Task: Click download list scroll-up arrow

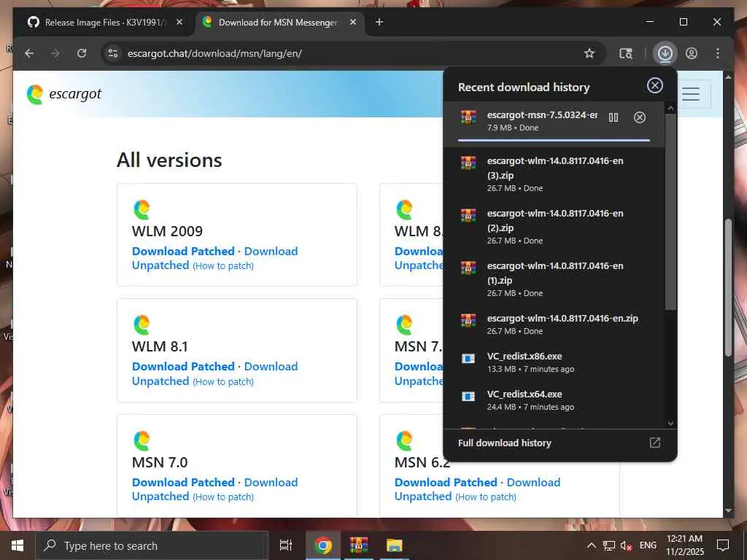Action: coord(670,109)
